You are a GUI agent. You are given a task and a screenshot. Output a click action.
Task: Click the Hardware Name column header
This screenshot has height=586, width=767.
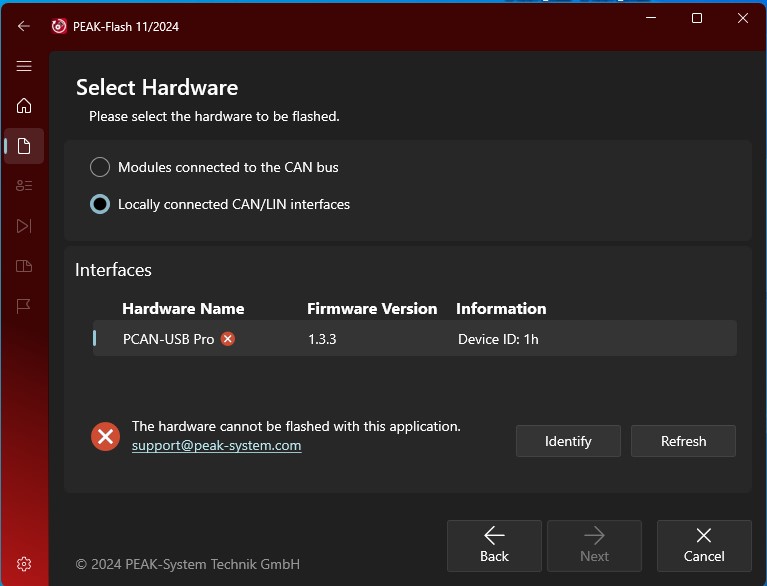(183, 309)
